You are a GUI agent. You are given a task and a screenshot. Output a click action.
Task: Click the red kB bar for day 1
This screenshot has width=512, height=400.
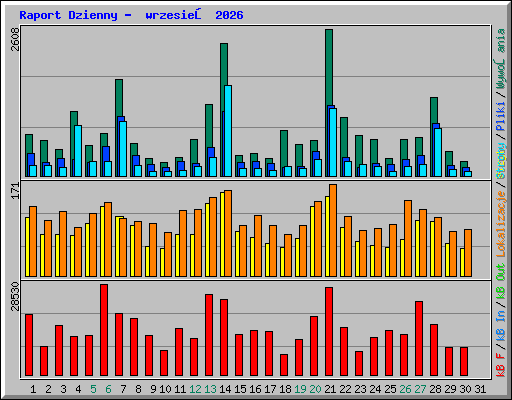pyautogui.click(x=29, y=345)
